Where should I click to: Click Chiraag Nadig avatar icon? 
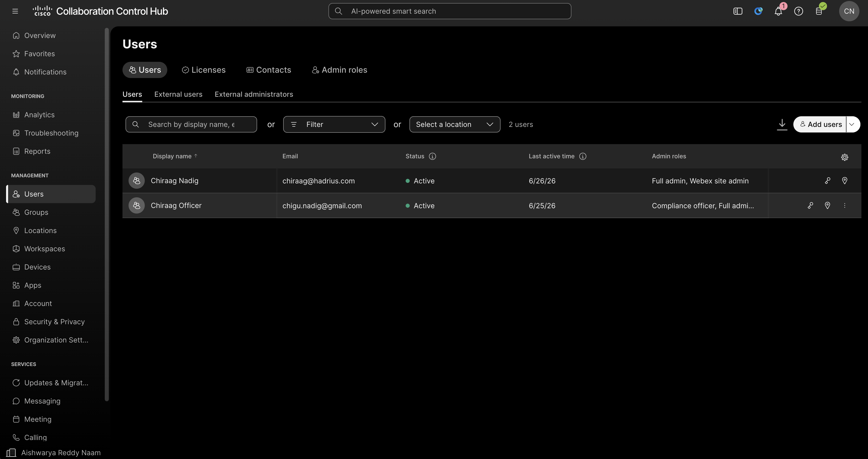point(136,181)
